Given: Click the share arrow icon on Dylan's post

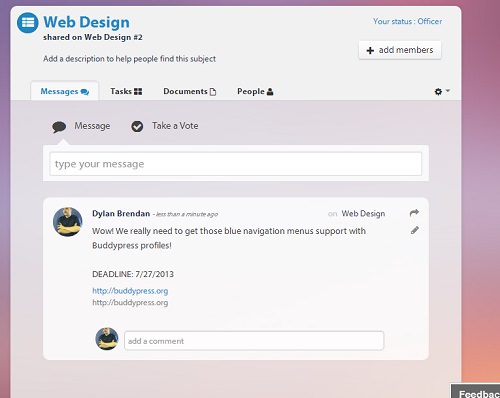Looking at the screenshot, I should point(414,213).
